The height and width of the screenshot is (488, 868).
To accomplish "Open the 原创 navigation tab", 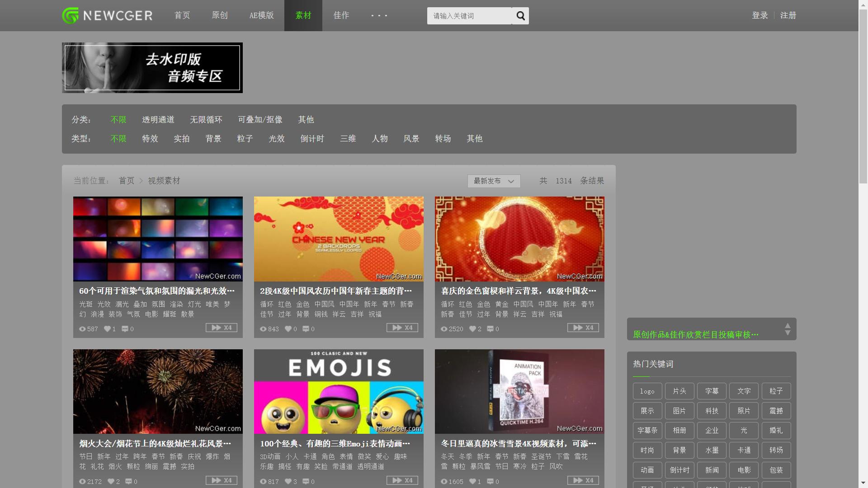I will coord(220,16).
